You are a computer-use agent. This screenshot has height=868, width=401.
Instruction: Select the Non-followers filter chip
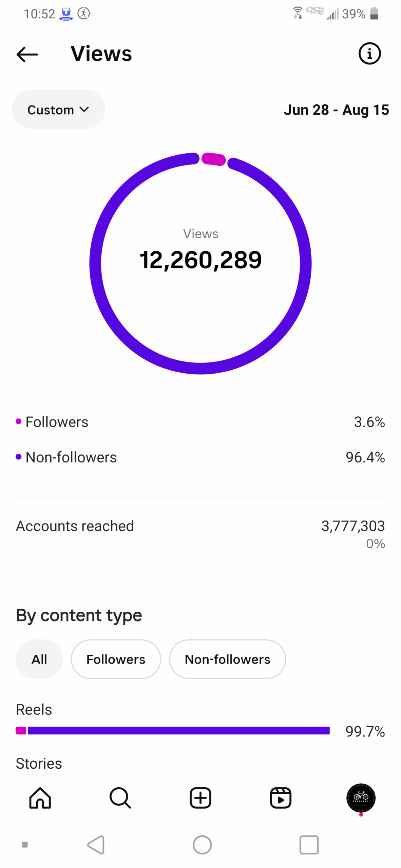coord(227,659)
